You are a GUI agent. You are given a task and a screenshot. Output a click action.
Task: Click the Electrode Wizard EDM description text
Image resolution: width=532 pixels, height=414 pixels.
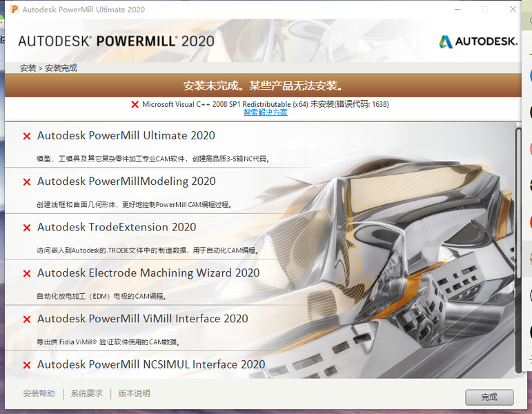101,296
